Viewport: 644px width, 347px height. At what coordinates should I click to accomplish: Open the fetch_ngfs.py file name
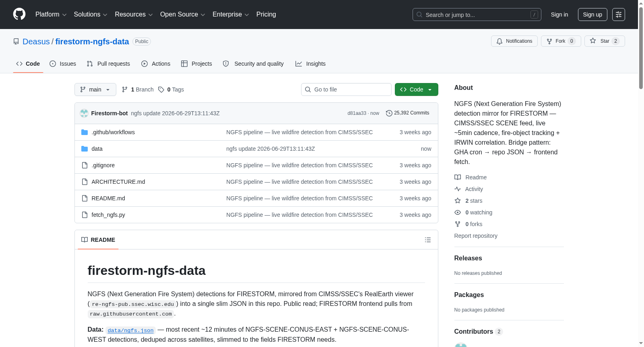coord(108,215)
